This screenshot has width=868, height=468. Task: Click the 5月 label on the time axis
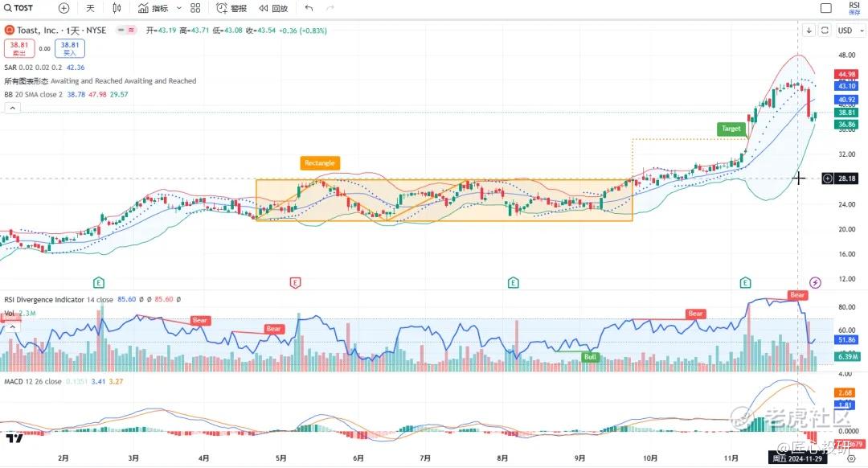tap(281, 458)
